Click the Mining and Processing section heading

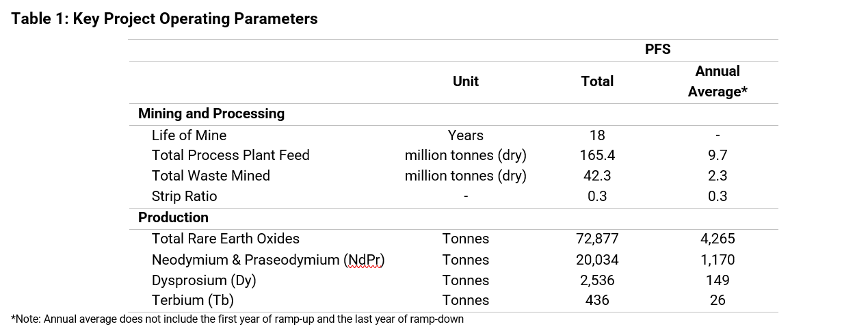point(211,114)
